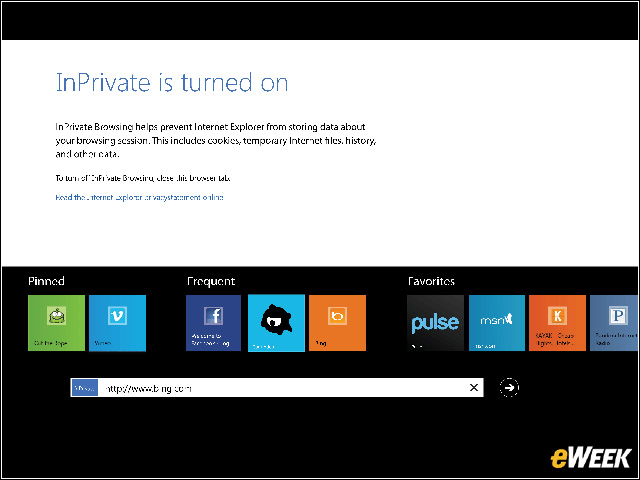Viewport: 640px width, 480px height.
Task: Open the Vimeo pinned tile
Action: [117, 323]
